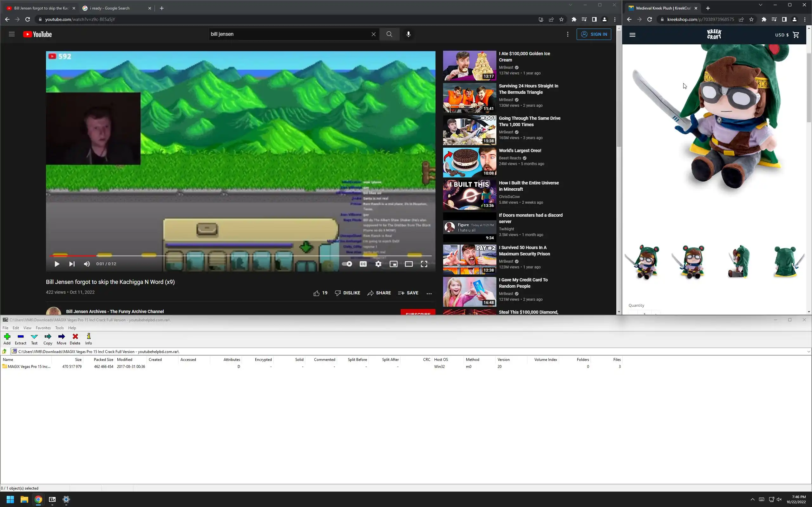Mute the YouTube video volume
Viewport: 812px width, 507px height.
coord(87,264)
